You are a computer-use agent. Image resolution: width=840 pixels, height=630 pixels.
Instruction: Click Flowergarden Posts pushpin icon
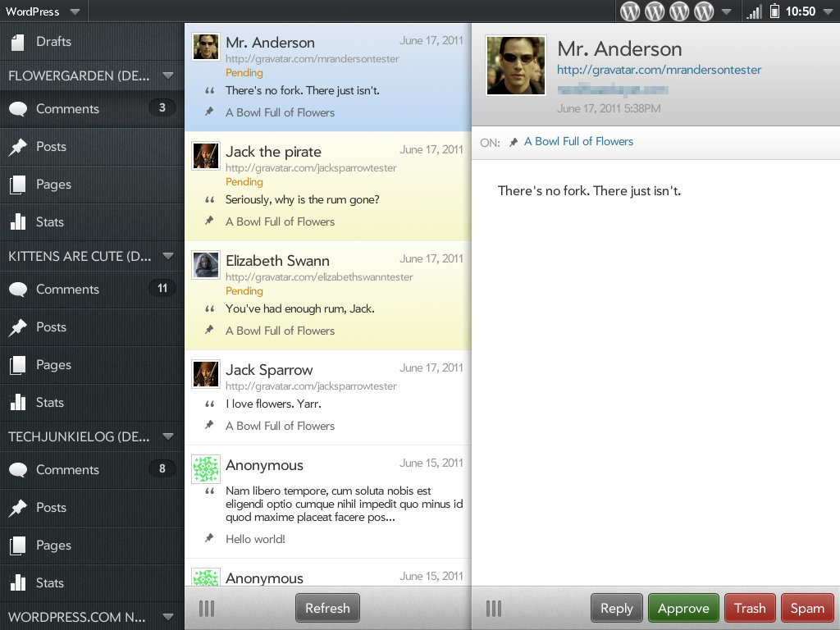(x=18, y=147)
